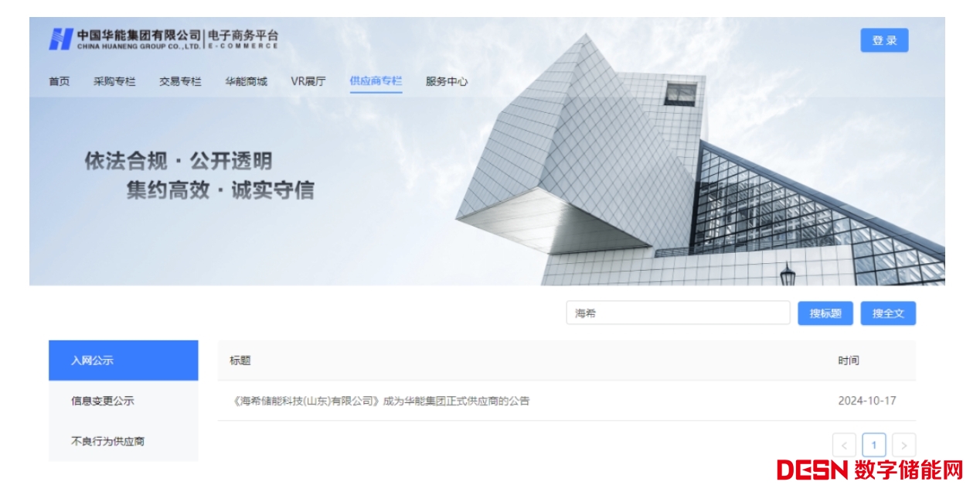This screenshot has width=980, height=492.
Task: Open the 首页 home menu item
Action: tap(60, 81)
